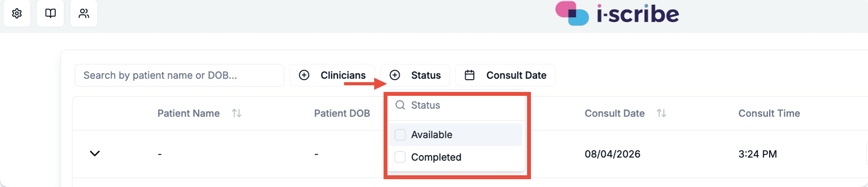Click magnifier icon in Status search
This screenshot has height=187, width=868.
400,105
